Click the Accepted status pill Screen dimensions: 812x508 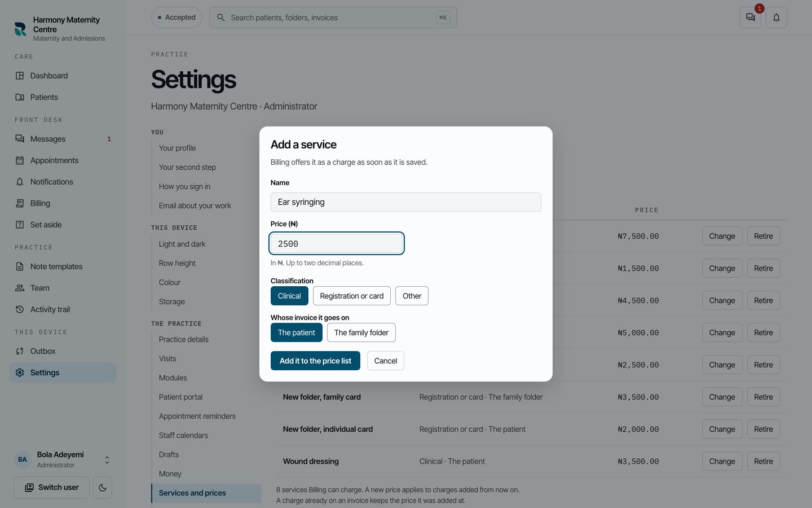pos(176,17)
